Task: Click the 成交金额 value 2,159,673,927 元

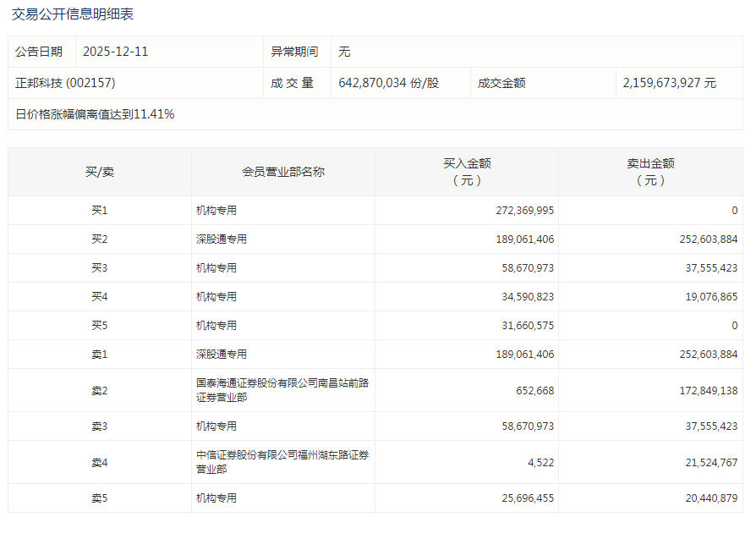Action: pos(669,83)
